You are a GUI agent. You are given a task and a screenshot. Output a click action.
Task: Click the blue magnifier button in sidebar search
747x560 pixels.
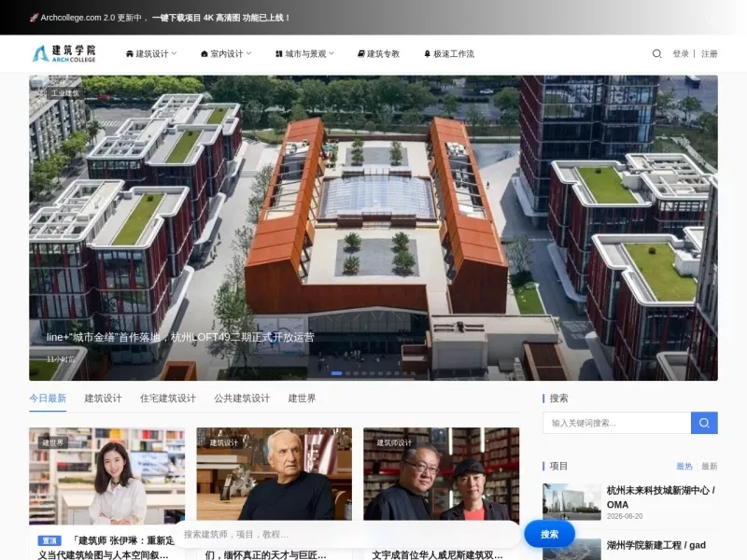pos(704,423)
